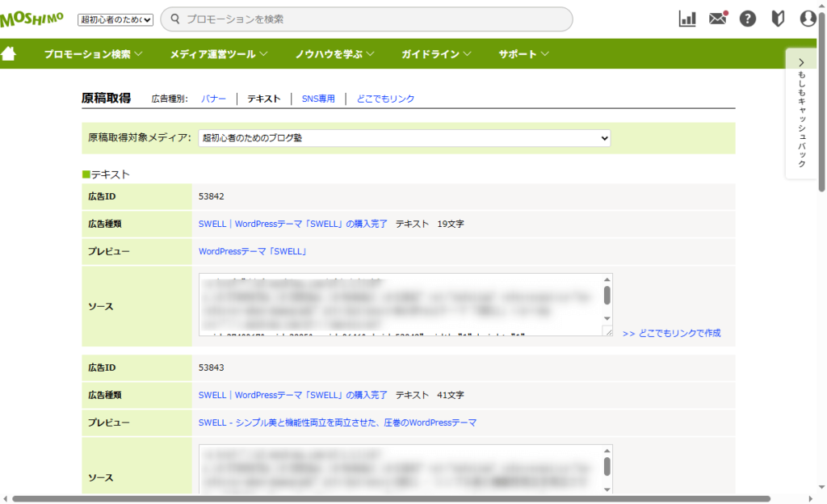
Task: Open SWELL promotion link for ad 53842
Action: [292, 224]
